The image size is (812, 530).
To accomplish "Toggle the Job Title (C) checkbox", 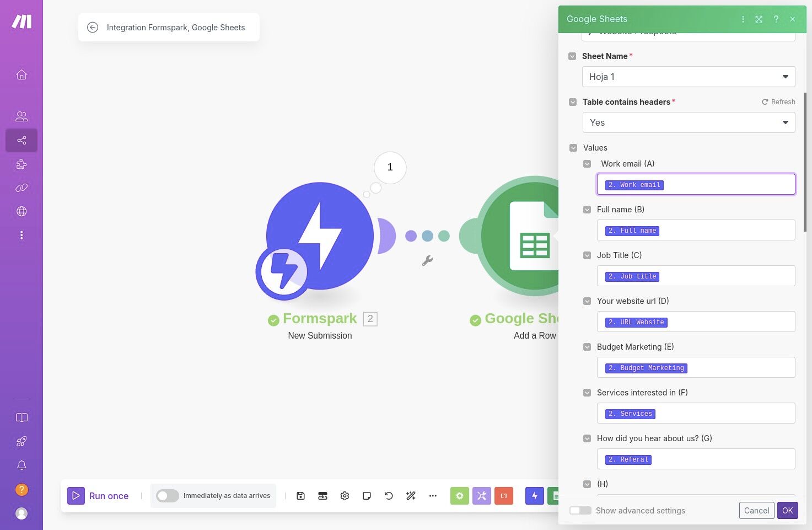I will pos(587,255).
